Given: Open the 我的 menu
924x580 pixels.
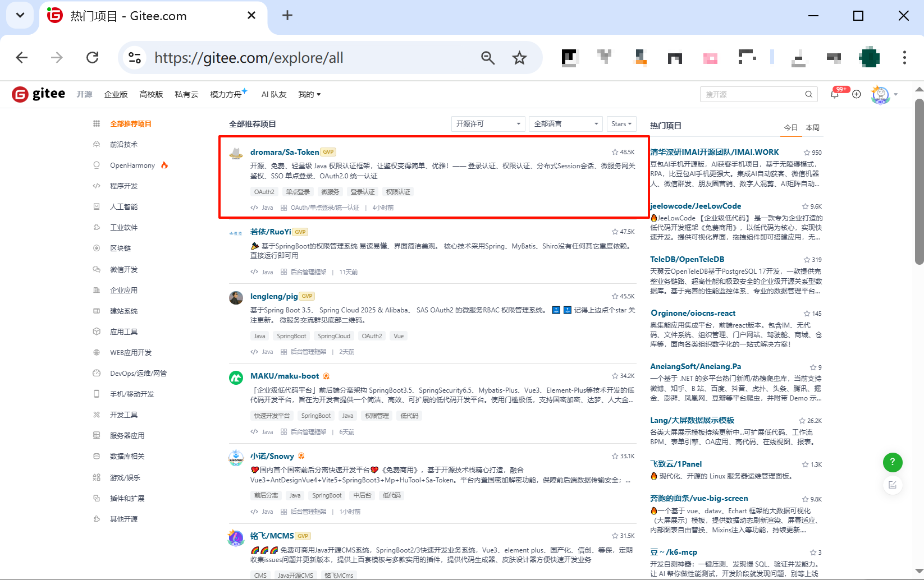Looking at the screenshot, I should tap(309, 94).
